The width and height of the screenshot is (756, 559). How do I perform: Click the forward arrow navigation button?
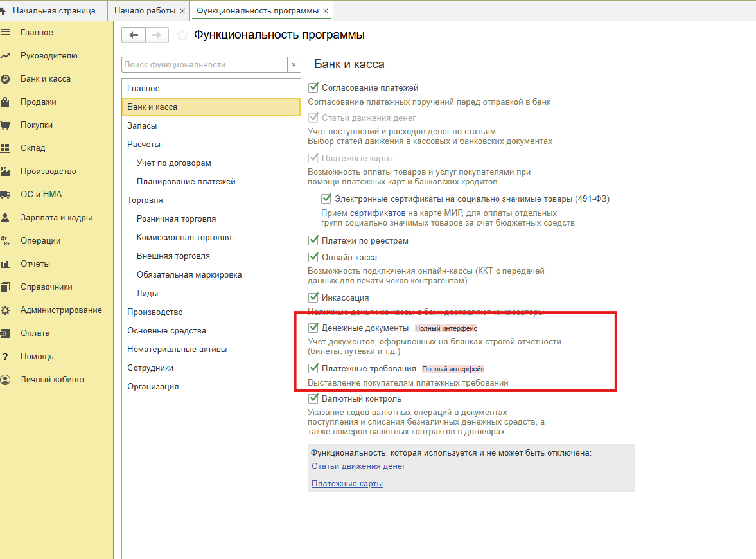(157, 35)
